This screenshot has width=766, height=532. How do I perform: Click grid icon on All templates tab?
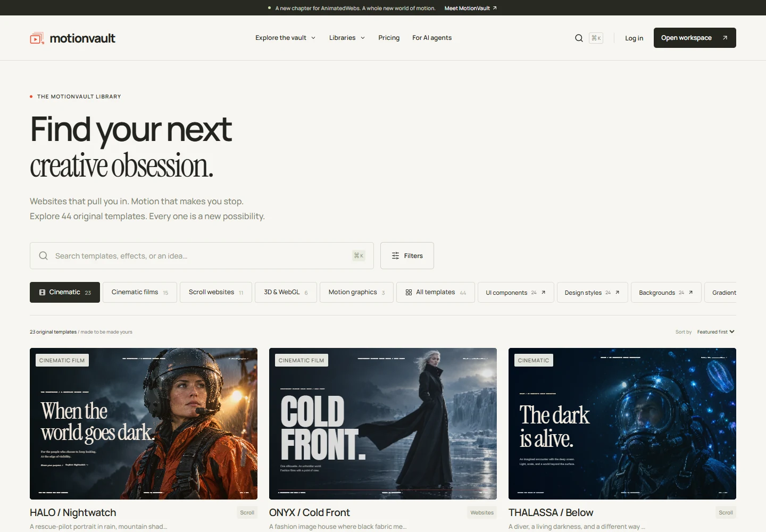click(x=409, y=292)
